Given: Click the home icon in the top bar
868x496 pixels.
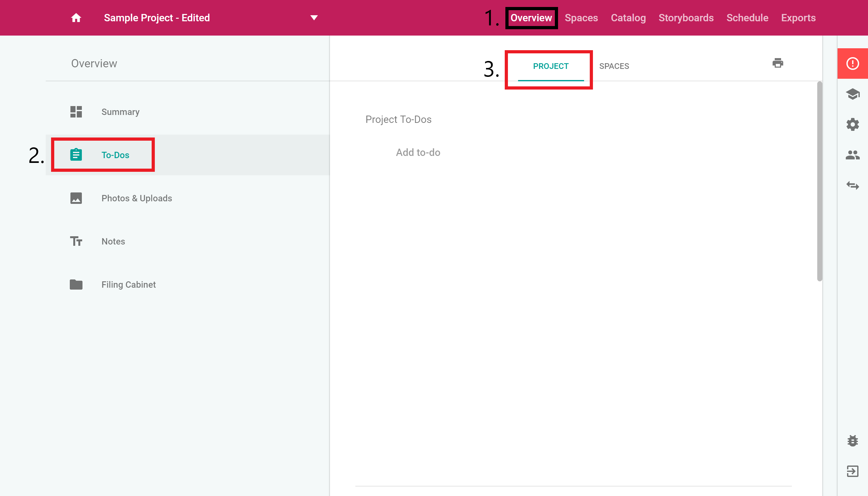Looking at the screenshot, I should click(x=76, y=18).
